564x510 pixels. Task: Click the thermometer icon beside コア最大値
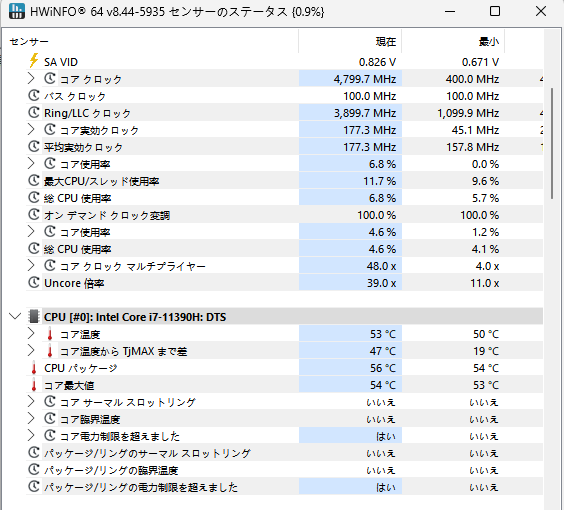[34, 385]
